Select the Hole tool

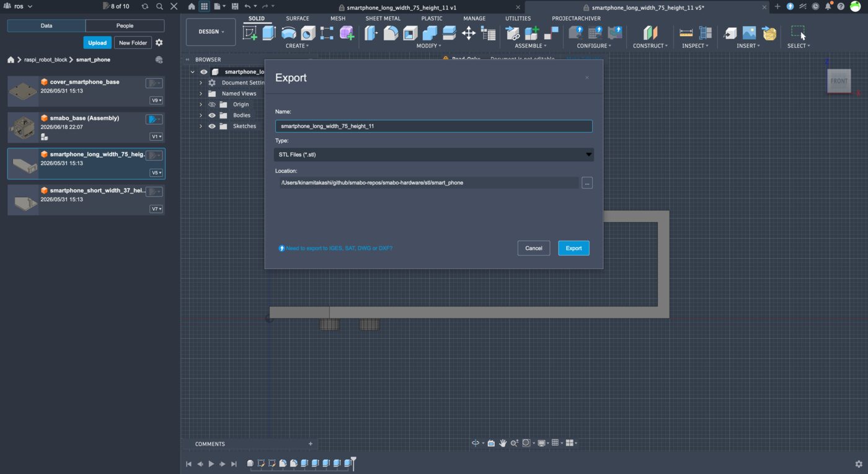[308, 33]
